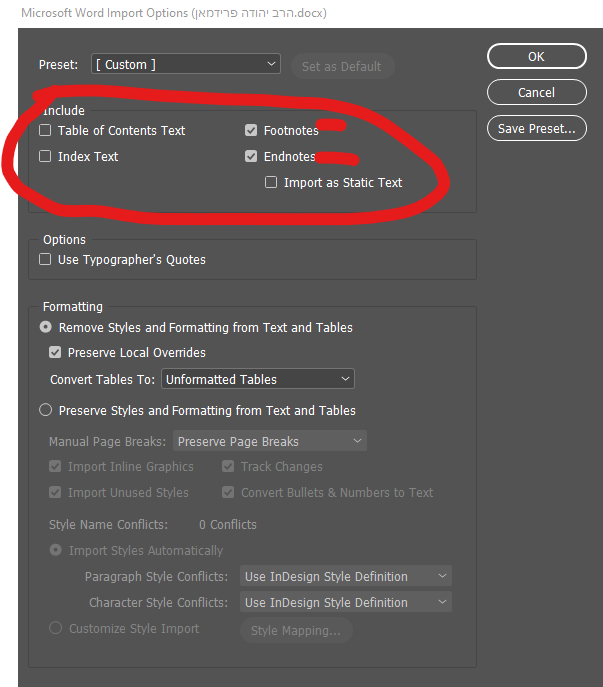This screenshot has width=603, height=687.
Task: Open the Preset dropdown showing Custom
Action: click(x=186, y=64)
